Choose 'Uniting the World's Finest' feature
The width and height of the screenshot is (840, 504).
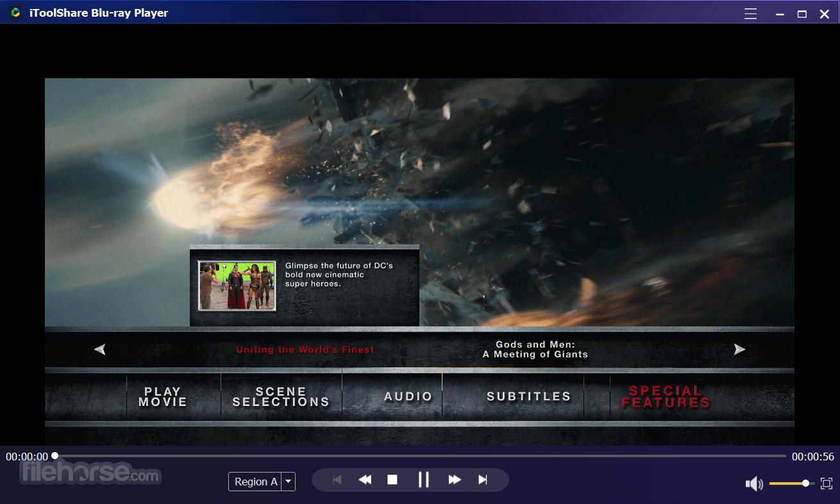(x=305, y=349)
